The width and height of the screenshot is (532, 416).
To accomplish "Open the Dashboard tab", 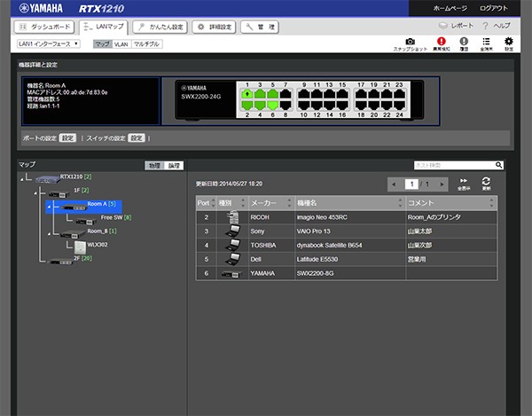I will tap(44, 27).
